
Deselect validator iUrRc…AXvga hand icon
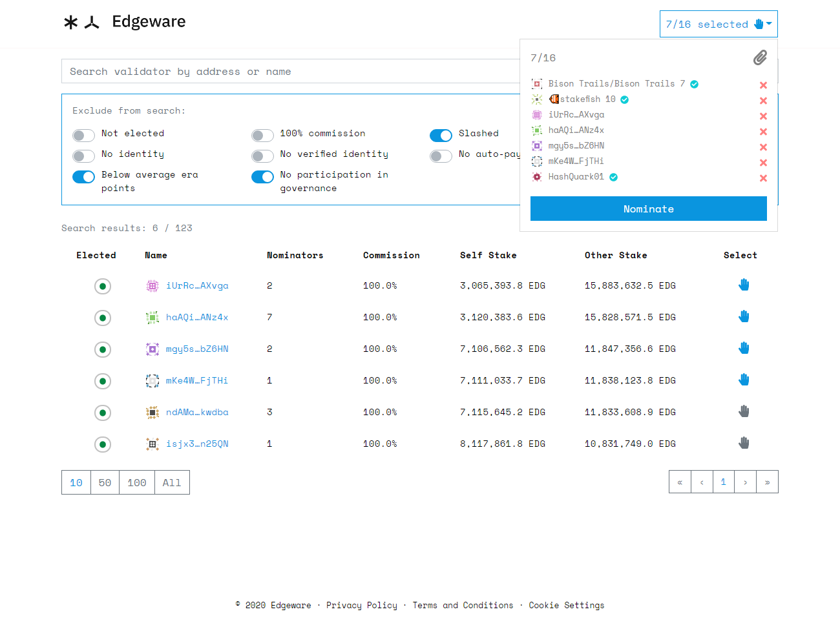point(744,285)
